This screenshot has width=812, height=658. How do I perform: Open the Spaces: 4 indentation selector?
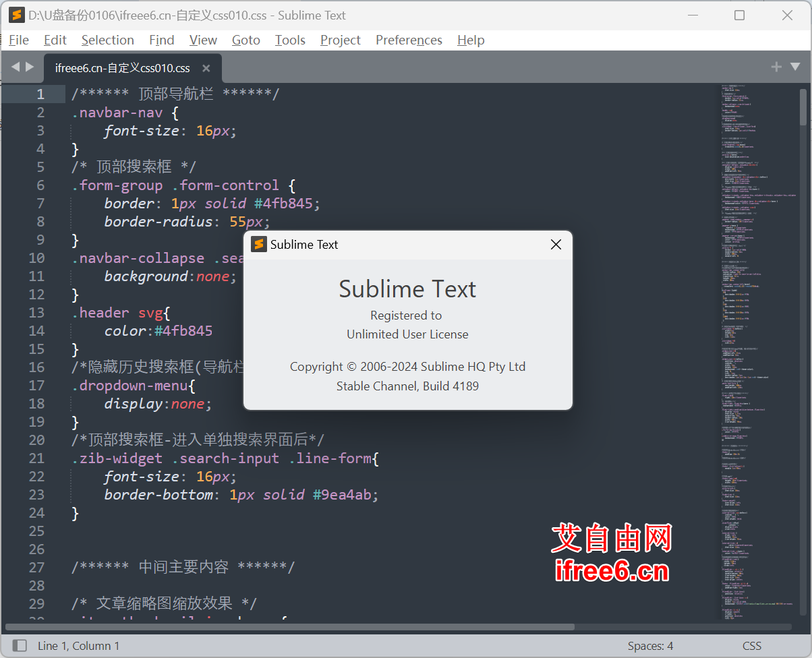(x=650, y=645)
